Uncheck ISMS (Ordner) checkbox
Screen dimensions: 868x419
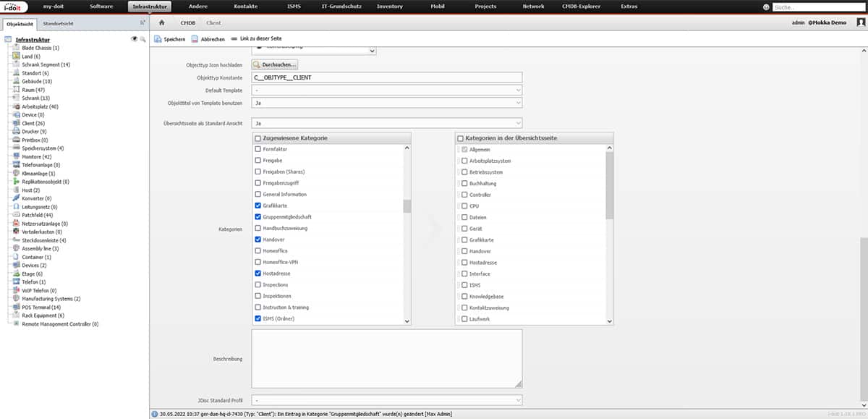tap(258, 318)
